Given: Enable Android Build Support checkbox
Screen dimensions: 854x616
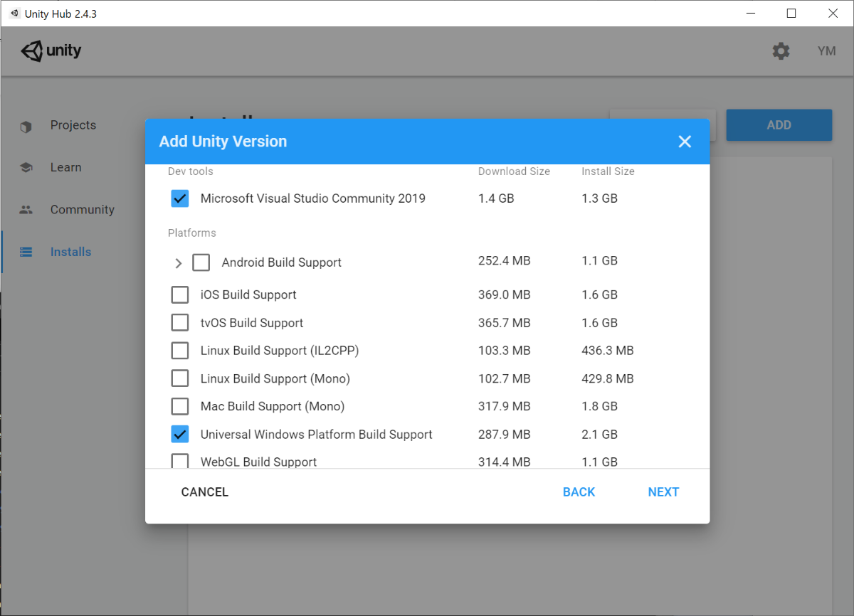Looking at the screenshot, I should (201, 262).
